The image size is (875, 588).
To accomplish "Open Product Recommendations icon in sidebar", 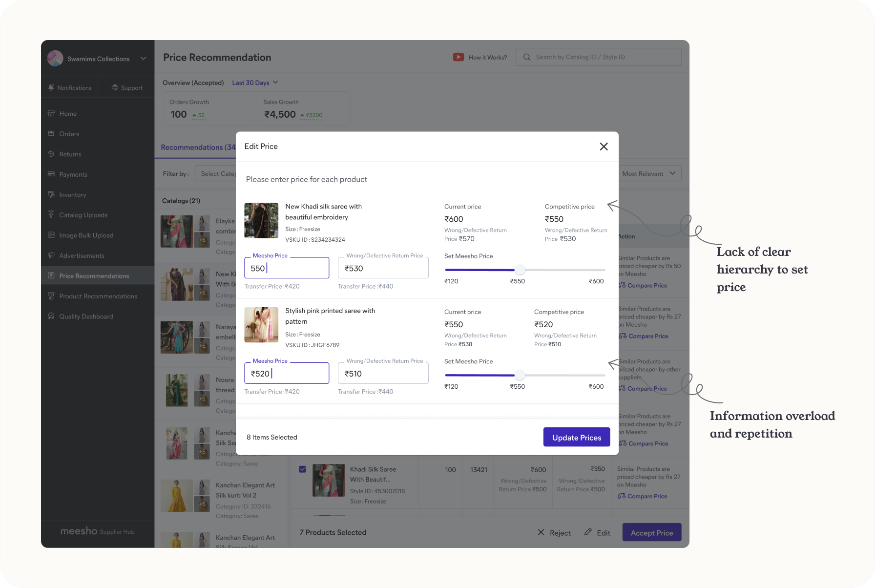I will [x=51, y=296].
